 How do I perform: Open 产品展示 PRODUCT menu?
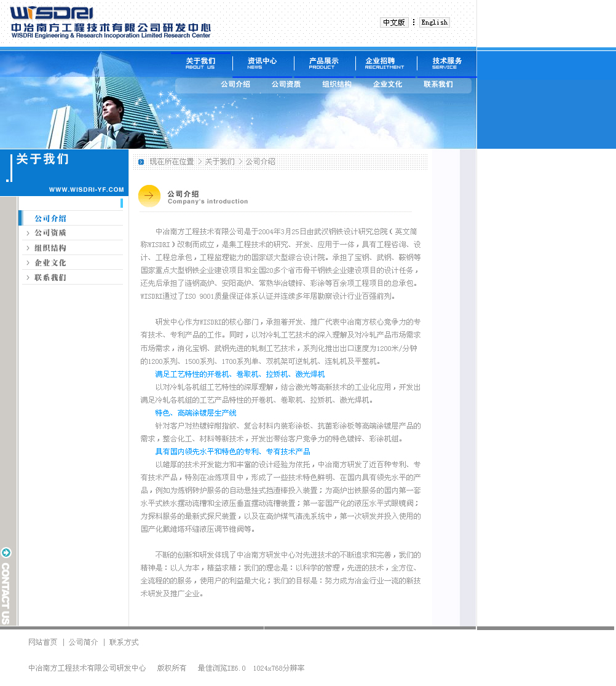tap(324, 63)
